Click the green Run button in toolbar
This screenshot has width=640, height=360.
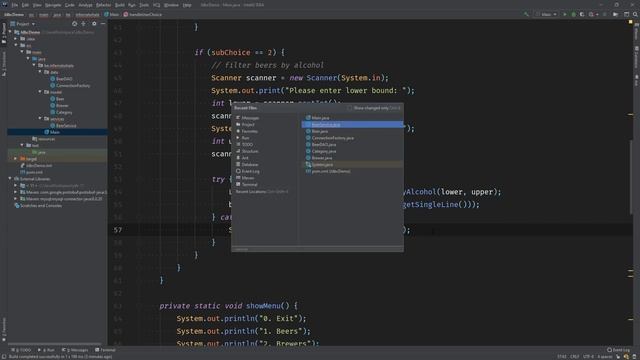565,15
